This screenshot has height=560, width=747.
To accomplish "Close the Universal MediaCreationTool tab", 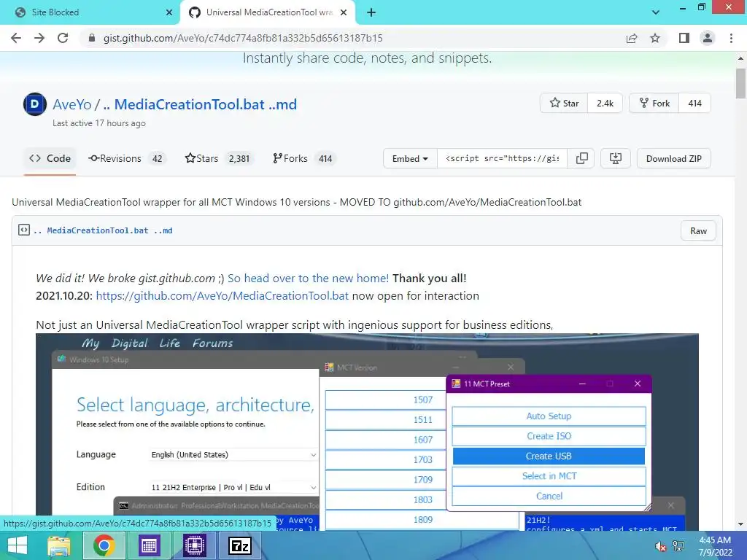I will tap(344, 12).
